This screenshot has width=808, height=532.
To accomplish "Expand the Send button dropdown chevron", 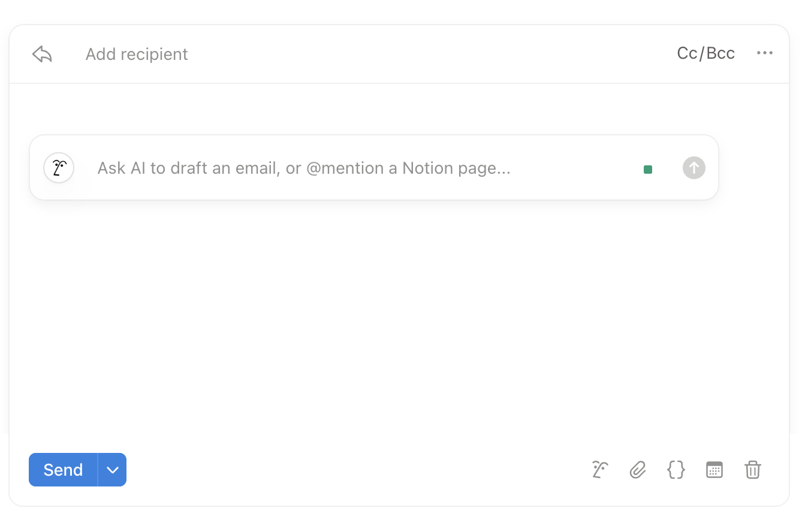I will 112,470.
